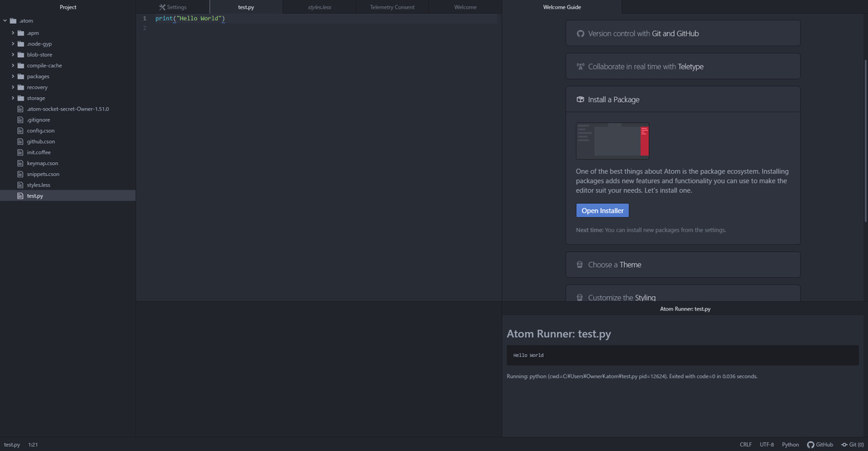868x451 pixels.
Task: Click line number 2 in gutter
Action: pos(144,28)
